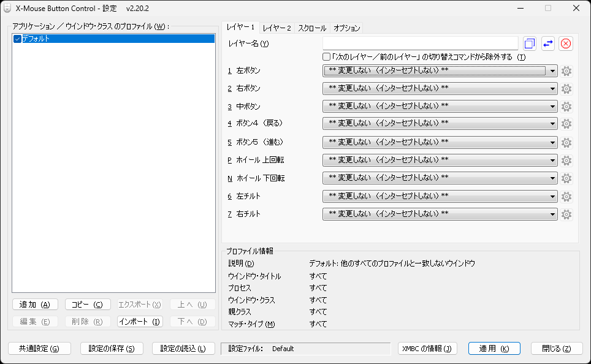The height and width of the screenshot is (364, 591).
Task: Click the swap layers arrow icon
Action: click(547, 43)
